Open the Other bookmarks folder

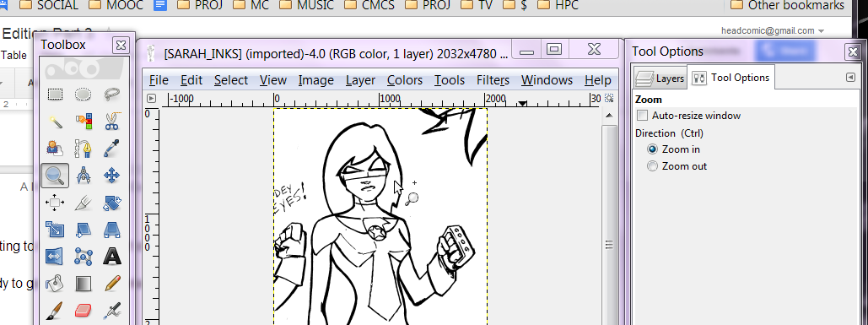(787, 6)
